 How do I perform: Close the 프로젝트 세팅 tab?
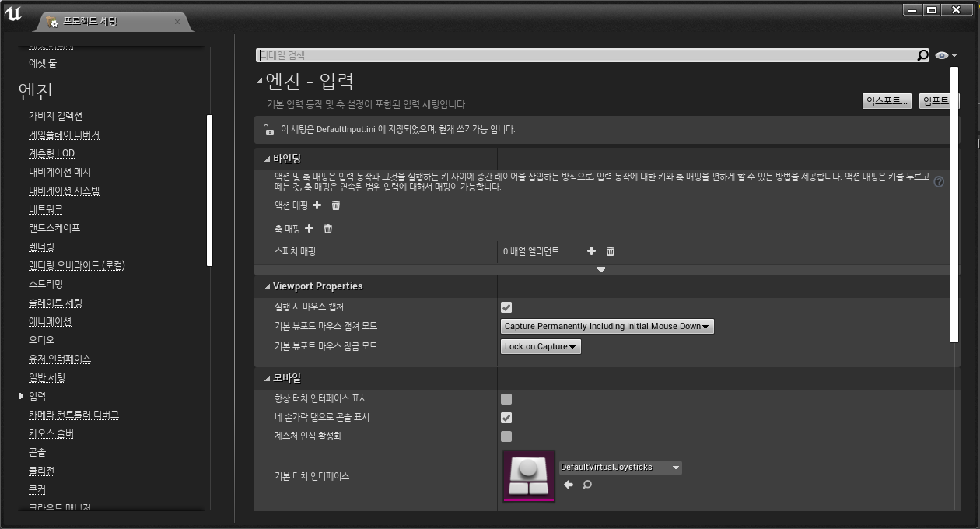[177, 22]
